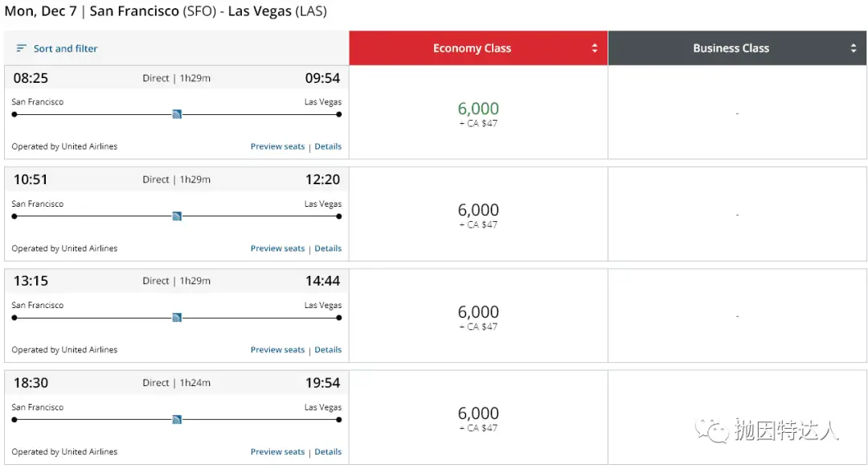Choose 6,000 points economy fare at 08:25
Viewport: 868px width, 469px height.
478,109
